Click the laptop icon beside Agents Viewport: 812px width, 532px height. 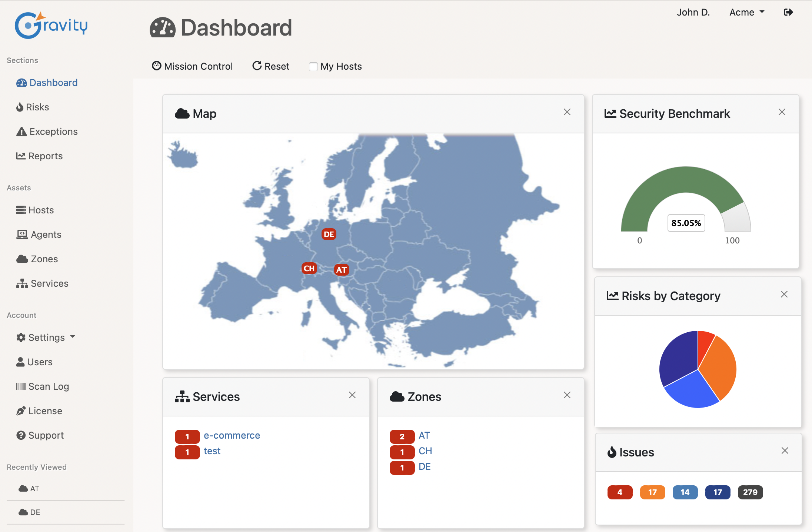coord(22,235)
